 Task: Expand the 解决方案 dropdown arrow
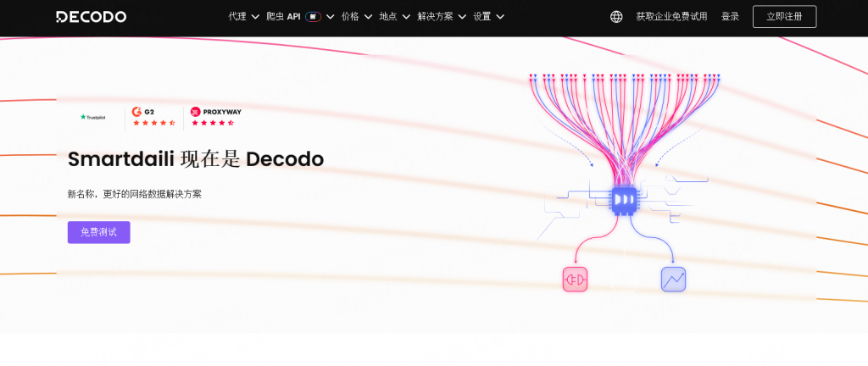[x=462, y=17]
